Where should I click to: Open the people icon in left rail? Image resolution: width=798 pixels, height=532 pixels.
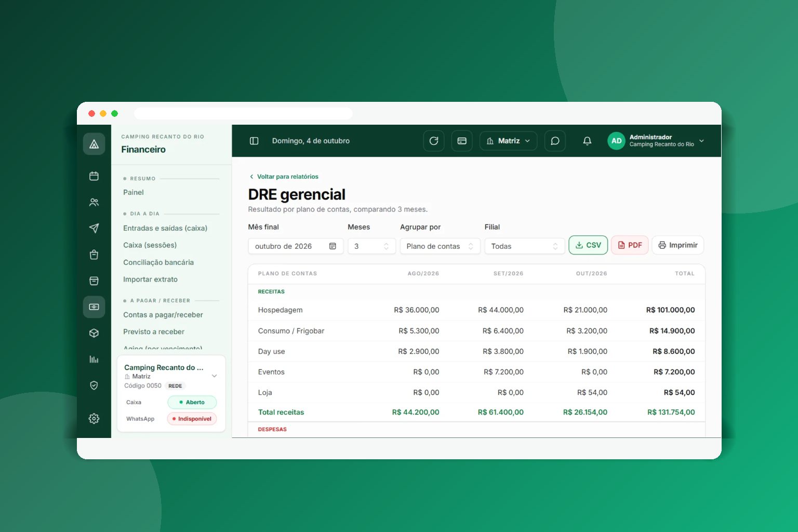94,202
